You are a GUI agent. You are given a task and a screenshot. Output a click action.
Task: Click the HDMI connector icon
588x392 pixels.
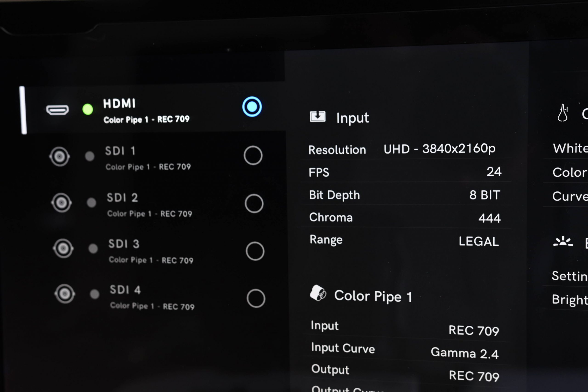click(57, 110)
